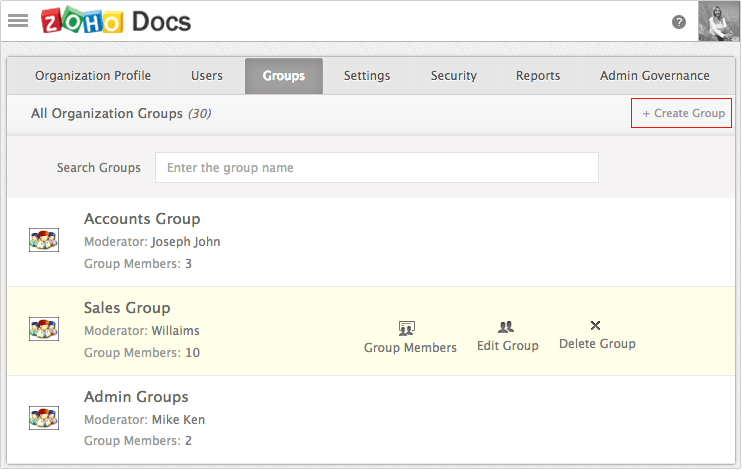This screenshot has width=742, height=470.
Task: Click Delete Group for Sales Group
Action: pos(597,335)
